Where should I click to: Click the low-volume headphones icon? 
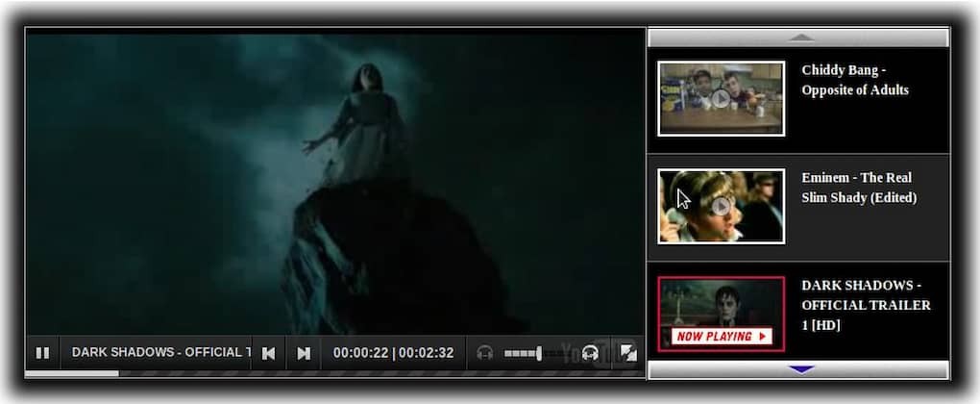pyautogui.click(x=485, y=353)
